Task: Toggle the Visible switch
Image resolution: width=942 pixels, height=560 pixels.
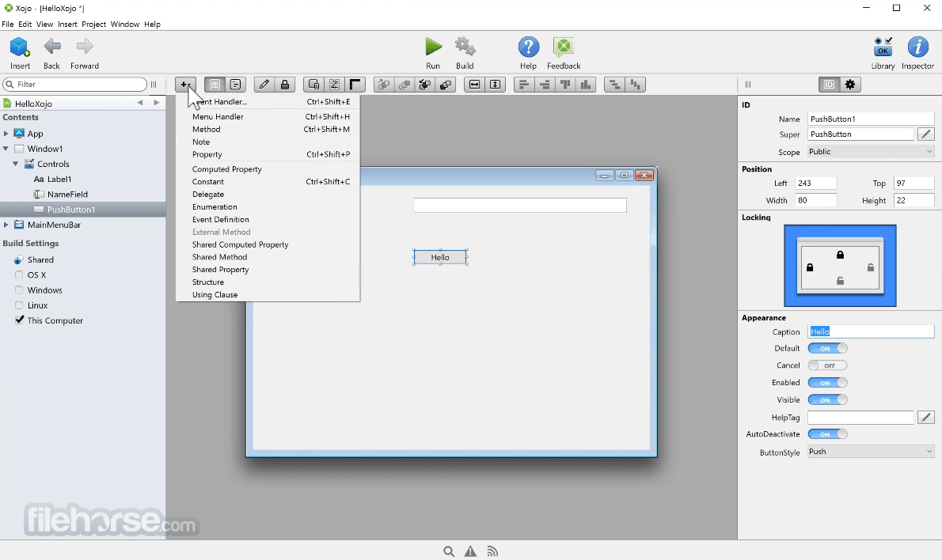Action: point(828,399)
